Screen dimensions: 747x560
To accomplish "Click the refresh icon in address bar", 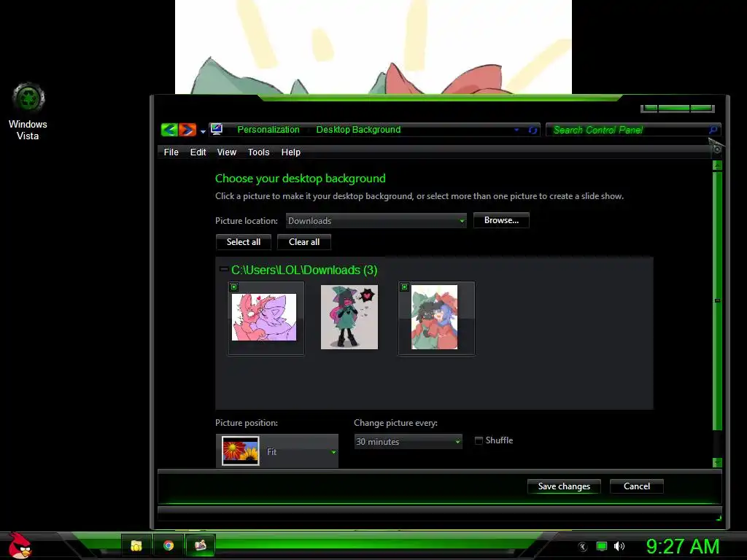I will click(533, 130).
